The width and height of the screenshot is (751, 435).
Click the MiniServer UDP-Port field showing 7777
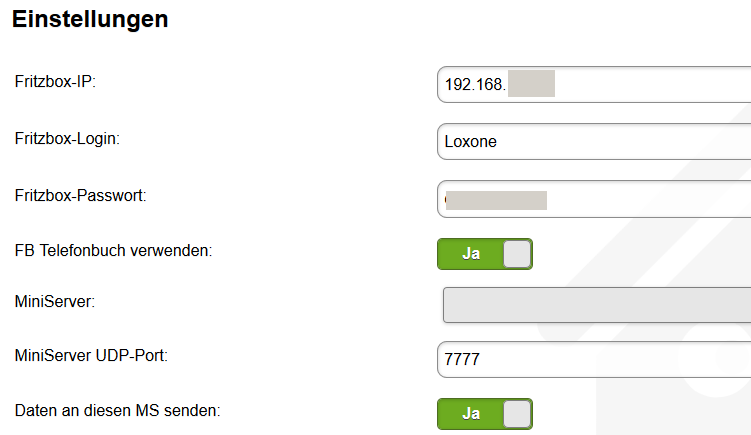click(x=600, y=359)
